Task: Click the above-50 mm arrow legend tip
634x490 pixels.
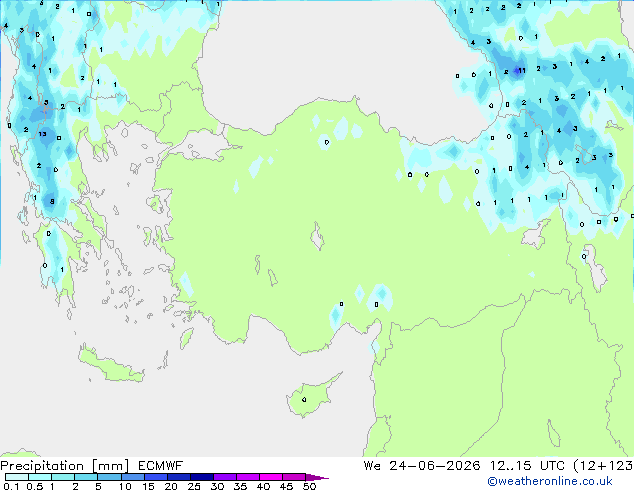Action: click(x=317, y=477)
